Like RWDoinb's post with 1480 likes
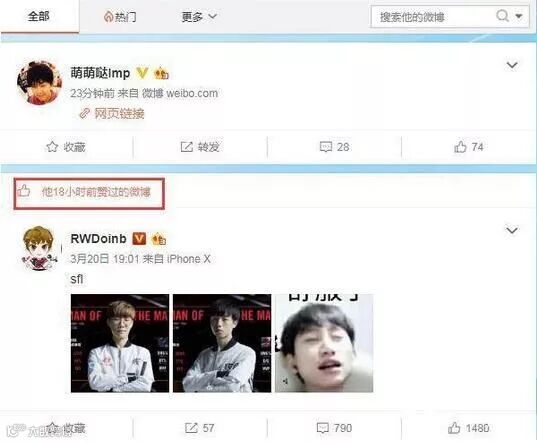Viewport: 537px width, 443px height. pos(469,428)
